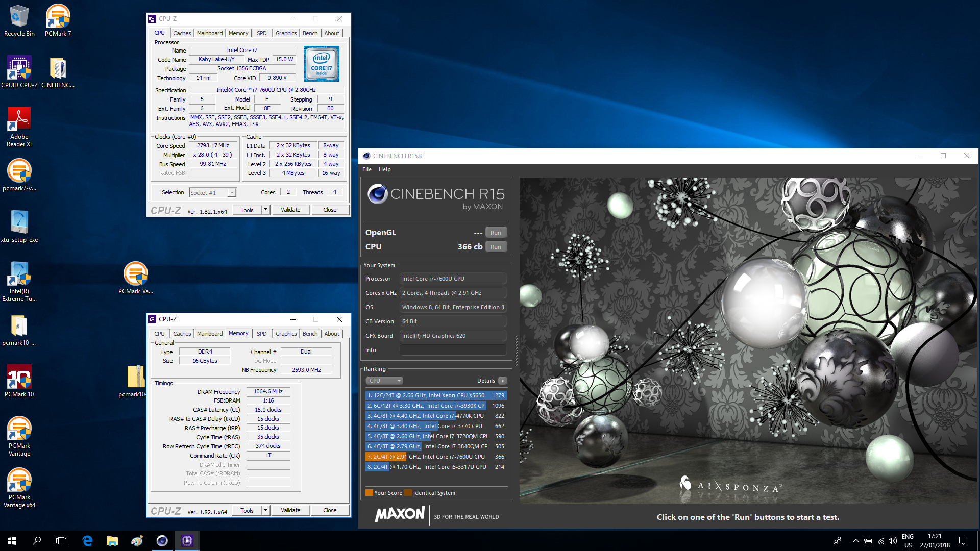Viewport: 980px width, 551px height.
Task: Launch the PCMark 10 shortcut
Action: [19, 381]
